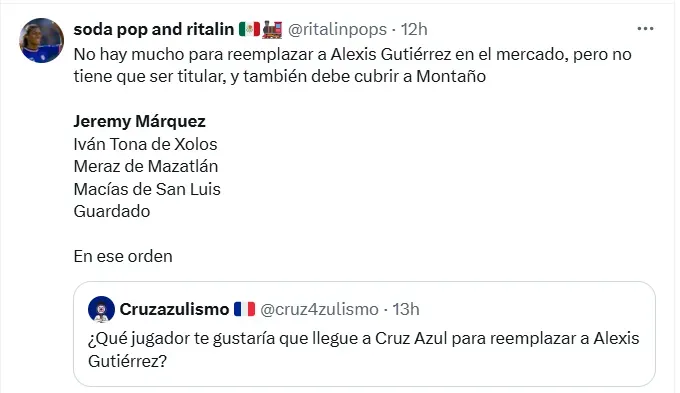The image size is (680, 393).
Task: Open the soda pop and ritalin display name
Action: (154, 29)
